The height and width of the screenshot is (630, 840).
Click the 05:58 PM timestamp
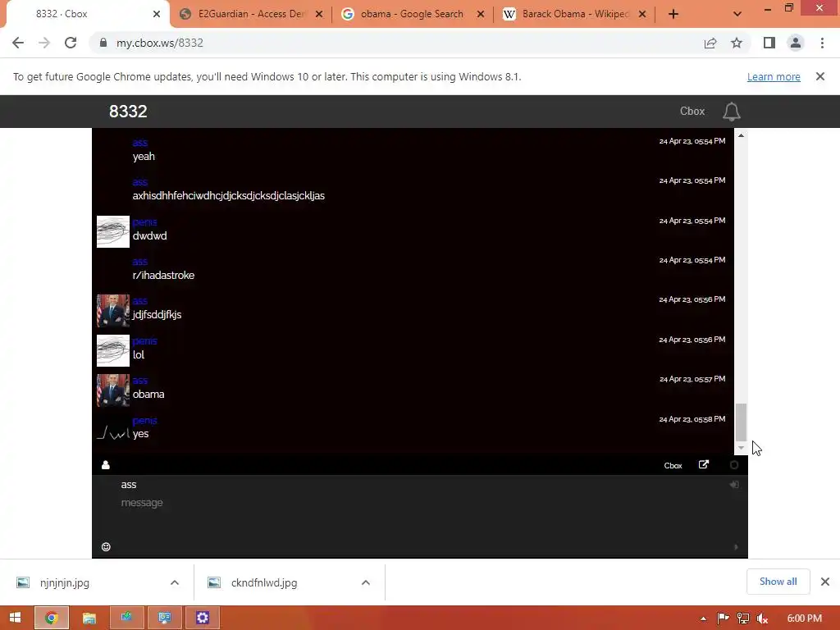[x=692, y=419]
